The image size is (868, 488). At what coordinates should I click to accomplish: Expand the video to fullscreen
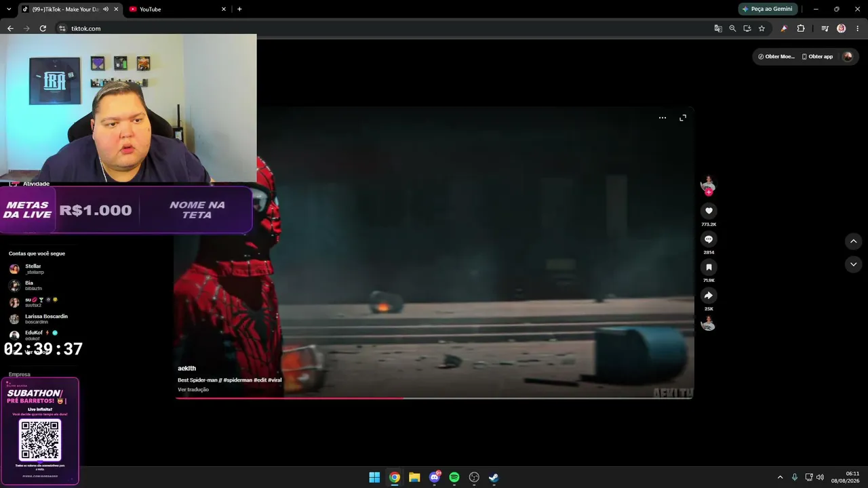click(x=683, y=118)
